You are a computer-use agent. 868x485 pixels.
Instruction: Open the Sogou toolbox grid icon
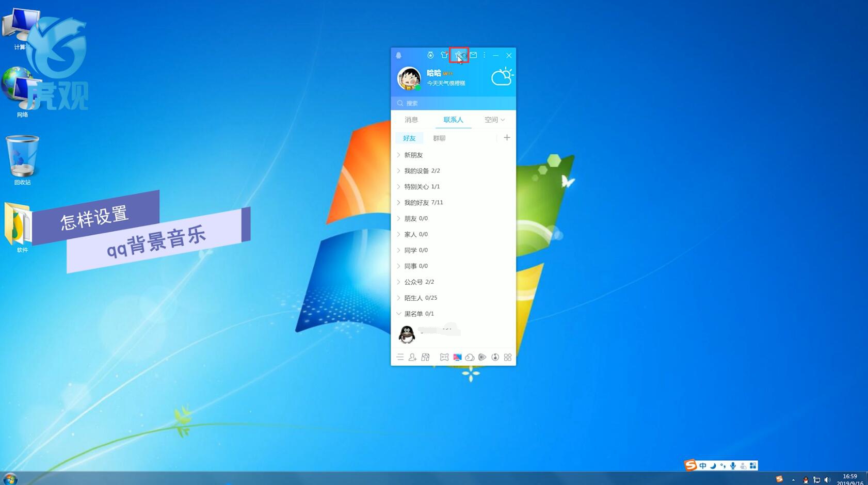753,466
